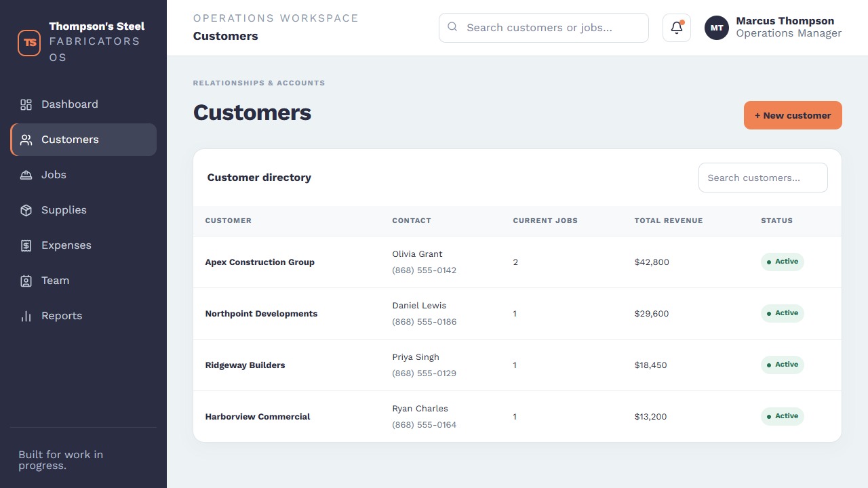This screenshot has height=488, width=868.
Task: Focus the Search customers or jobs field
Action: [544, 28]
